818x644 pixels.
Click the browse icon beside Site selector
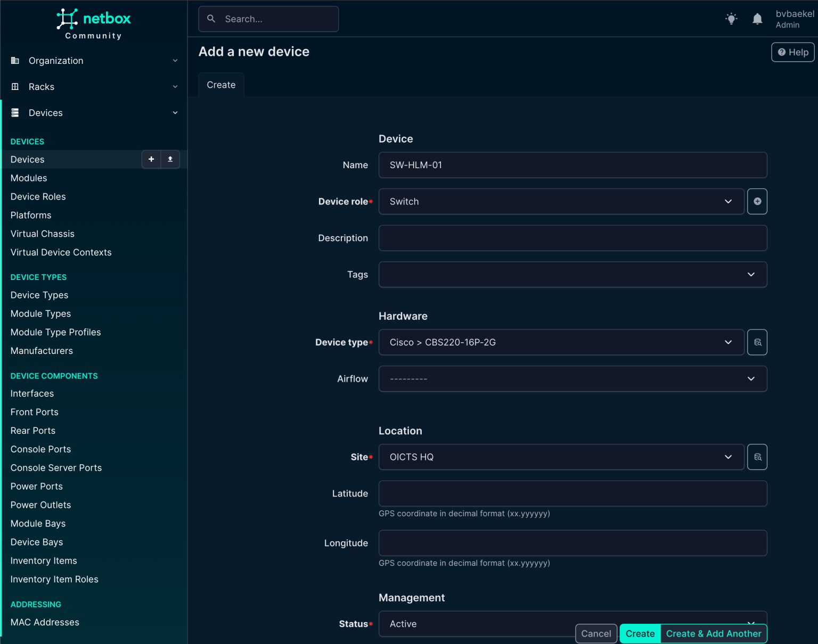point(757,457)
